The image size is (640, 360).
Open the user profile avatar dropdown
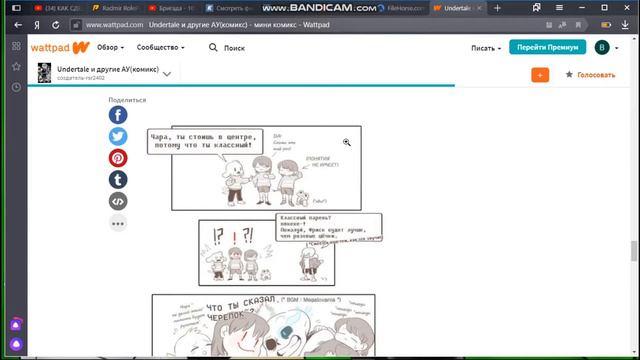606,48
